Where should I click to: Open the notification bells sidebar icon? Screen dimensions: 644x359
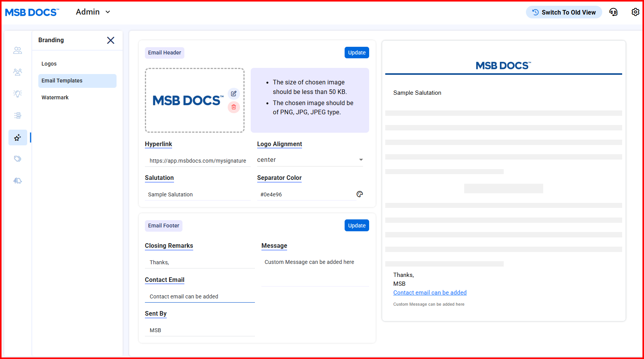[x=18, y=181]
